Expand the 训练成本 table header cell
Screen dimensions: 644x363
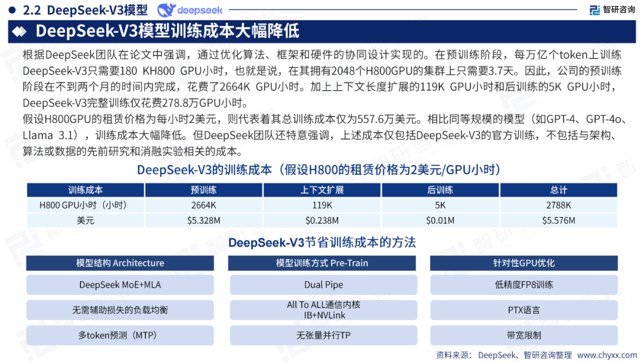85,190
